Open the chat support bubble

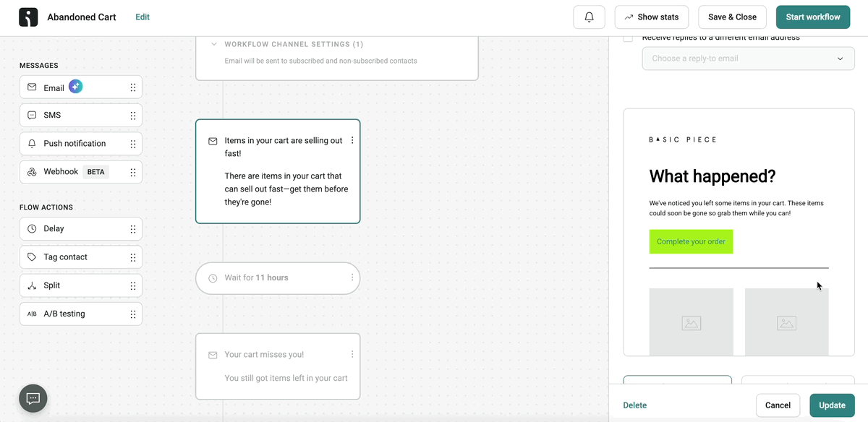[33, 398]
